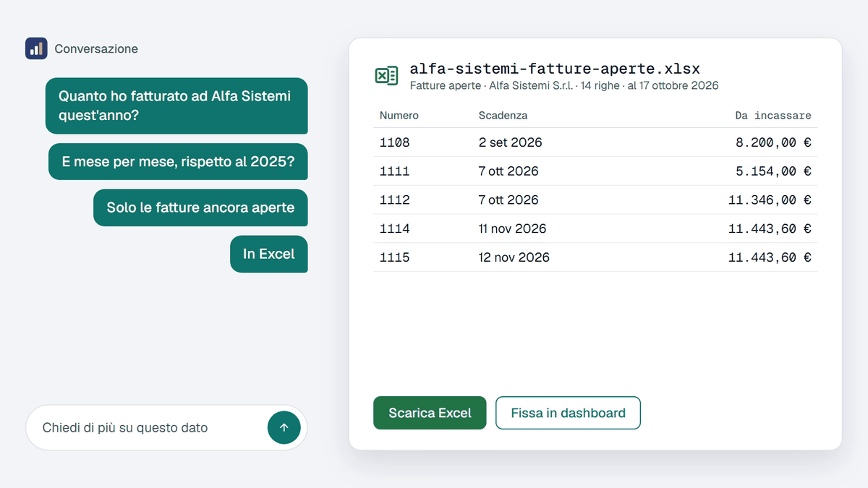The height and width of the screenshot is (488, 868).
Task: Select message 'Quanto ho fatturato ad Alfa Sistemi'
Action: (176, 106)
